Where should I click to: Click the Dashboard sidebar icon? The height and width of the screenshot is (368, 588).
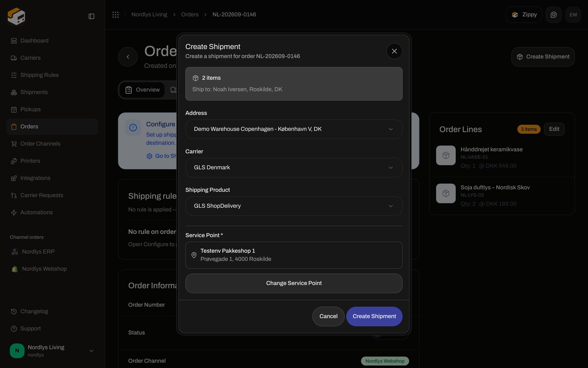point(14,41)
